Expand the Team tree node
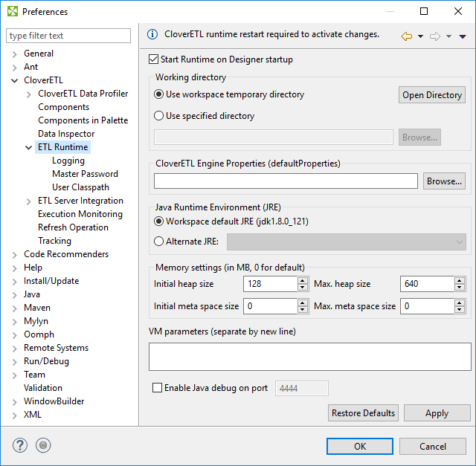The height and width of the screenshot is (466, 476). click(14, 375)
